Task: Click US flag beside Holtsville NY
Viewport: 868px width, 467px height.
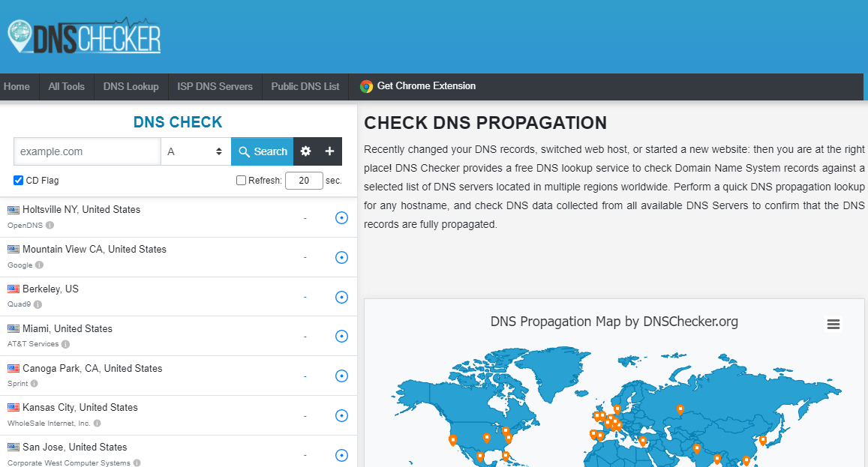Action: (14, 210)
